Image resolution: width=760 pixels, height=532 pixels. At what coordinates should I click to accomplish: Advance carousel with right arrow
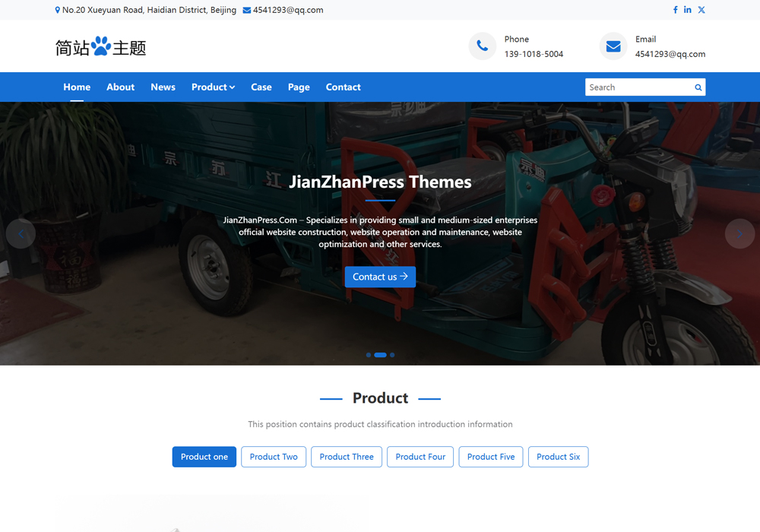point(739,234)
